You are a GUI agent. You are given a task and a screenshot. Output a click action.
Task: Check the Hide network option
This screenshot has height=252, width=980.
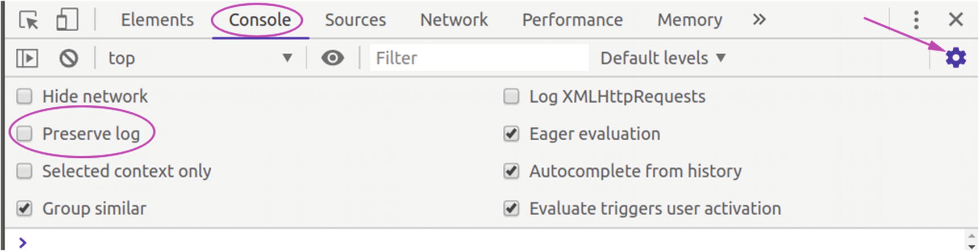(24, 96)
